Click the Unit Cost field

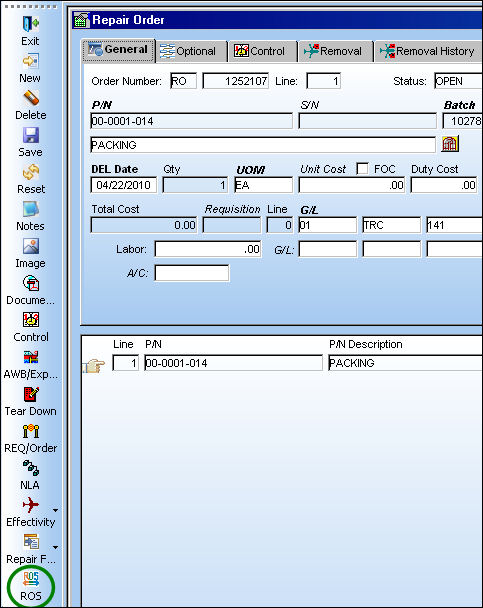pyautogui.click(x=352, y=185)
